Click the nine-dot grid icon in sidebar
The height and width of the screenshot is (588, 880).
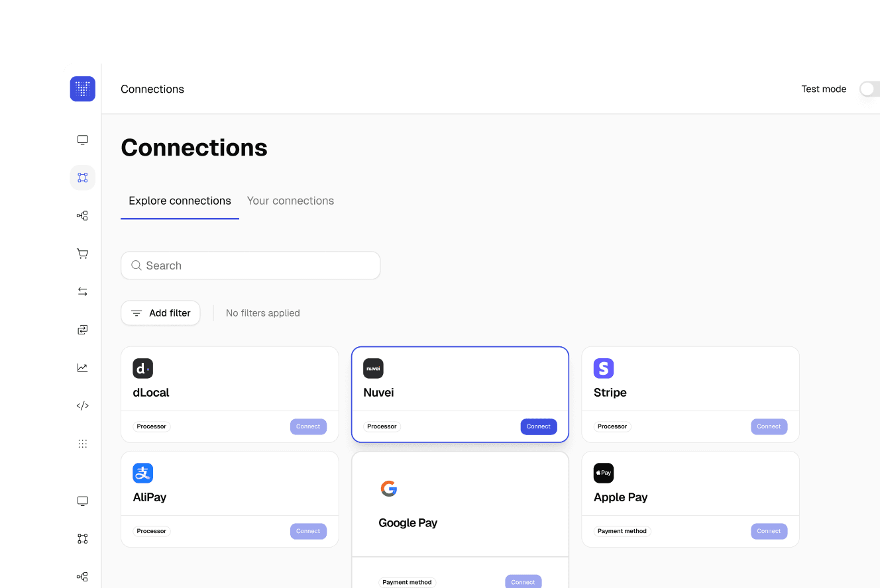point(82,444)
